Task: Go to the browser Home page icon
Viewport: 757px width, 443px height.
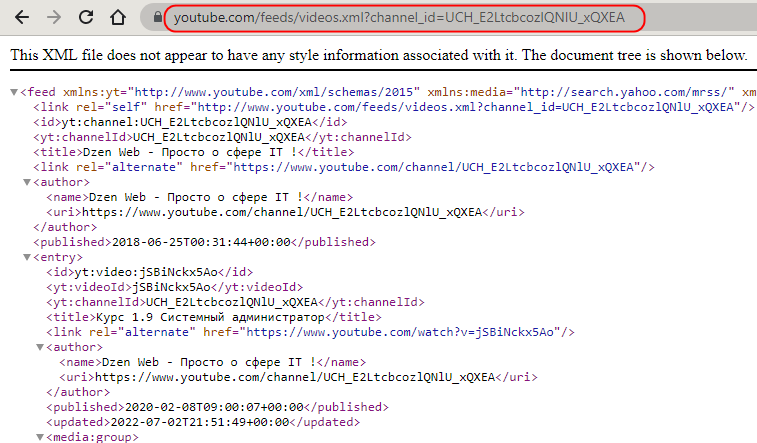Action: coord(117,18)
